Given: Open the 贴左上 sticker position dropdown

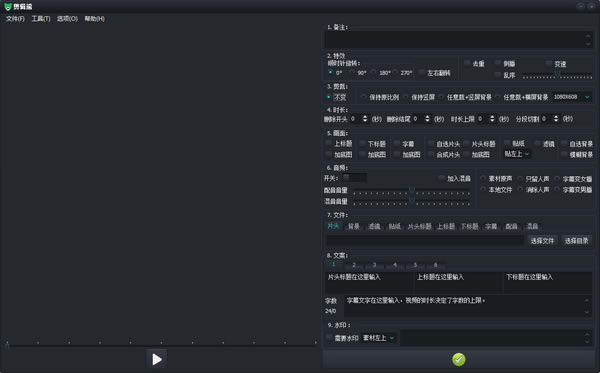Looking at the screenshot, I should [x=517, y=154].
